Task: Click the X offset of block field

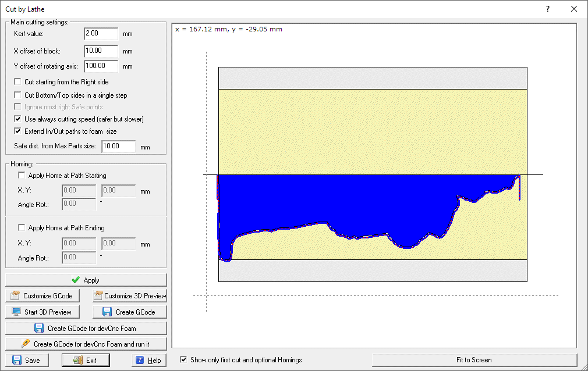Action: click(101, 51)
